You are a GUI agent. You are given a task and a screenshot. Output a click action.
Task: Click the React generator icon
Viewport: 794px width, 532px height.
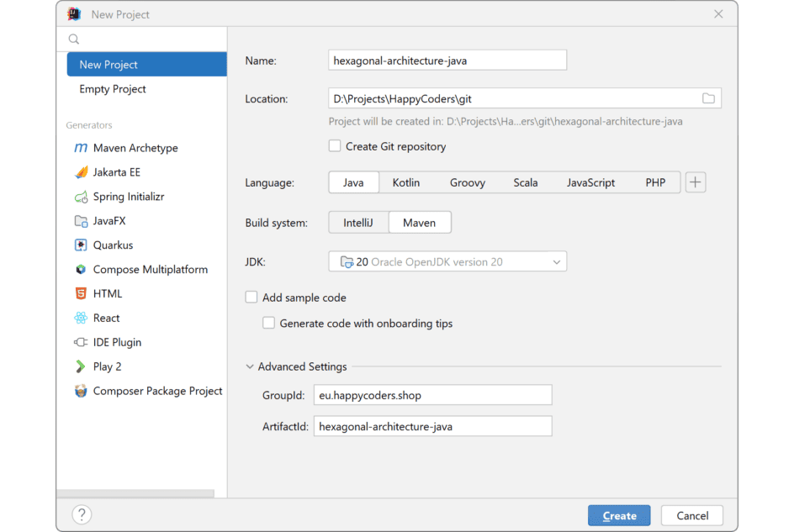tap(81, 319)
